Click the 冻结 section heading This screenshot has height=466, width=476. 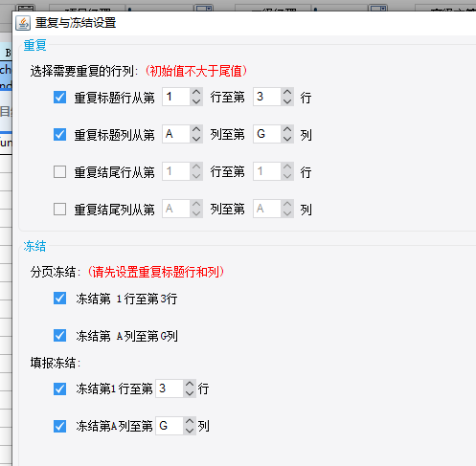point(34,246)
